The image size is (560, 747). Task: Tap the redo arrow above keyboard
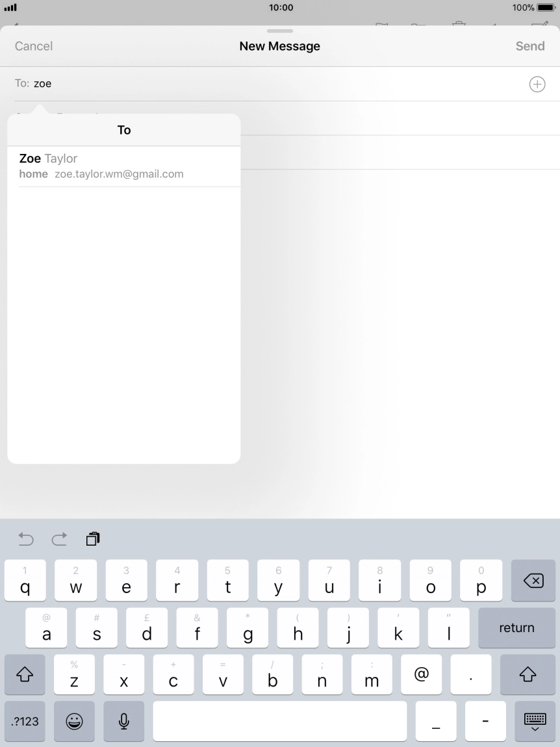(59, 538)
